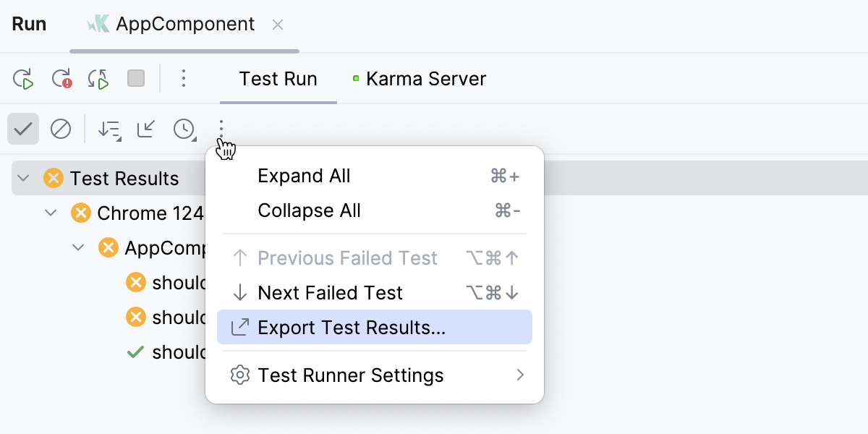Click the Stop process icon

pyautogui.click(x=135, y=78)
